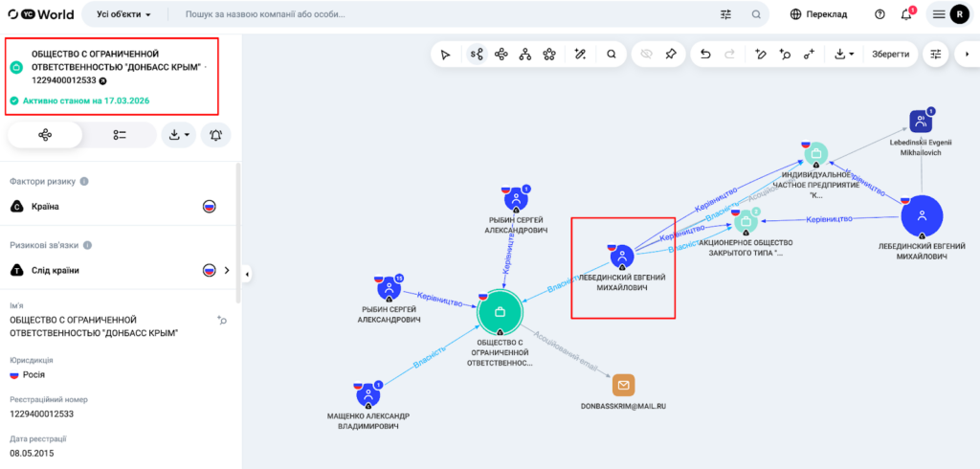Click the monitoring bell button in left panel

click(215, 135)
